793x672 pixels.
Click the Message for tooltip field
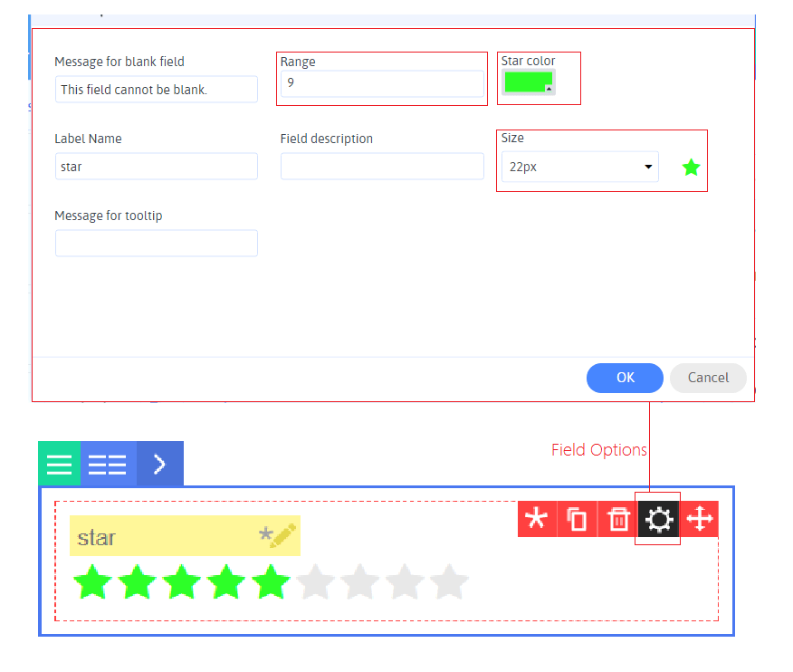click(x=157, y=244)
